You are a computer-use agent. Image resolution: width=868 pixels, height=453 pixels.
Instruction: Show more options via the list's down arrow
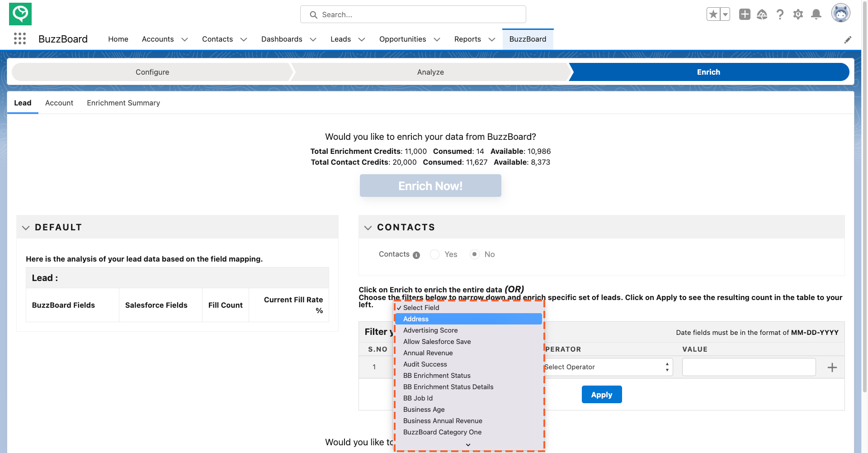point(468,445)
